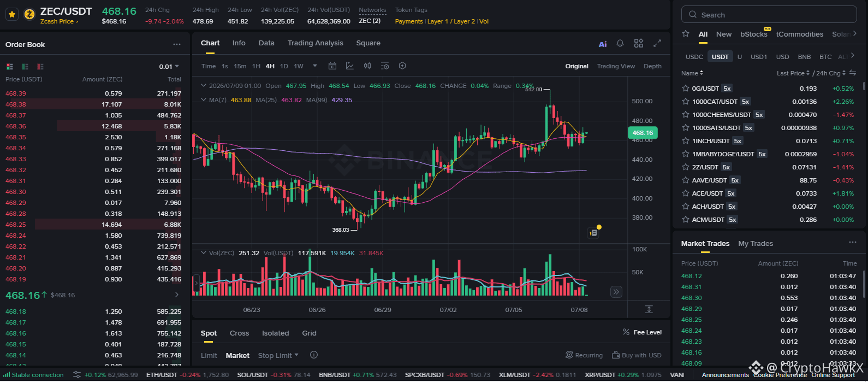Swap 24h Chg column display icon

coord(853,73)
